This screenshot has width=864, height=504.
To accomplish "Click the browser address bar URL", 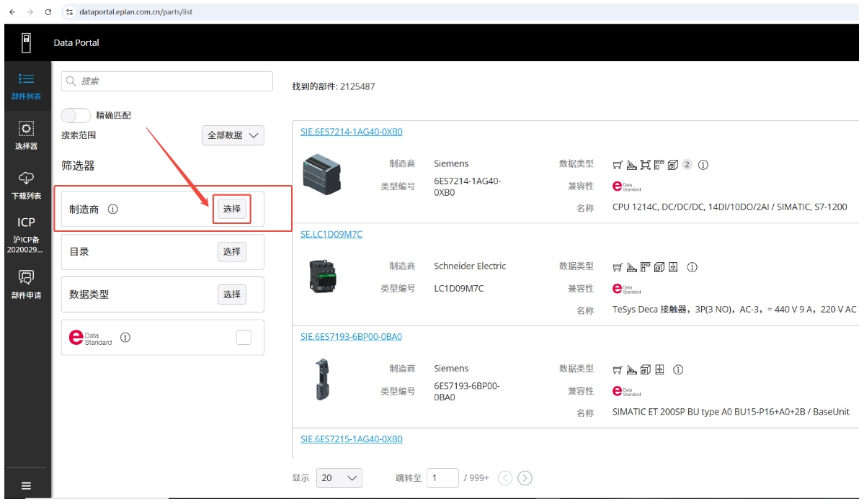I will pos(135,12).
